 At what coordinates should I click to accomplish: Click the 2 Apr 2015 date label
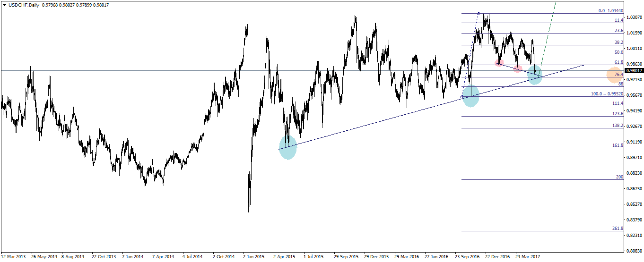285,257
